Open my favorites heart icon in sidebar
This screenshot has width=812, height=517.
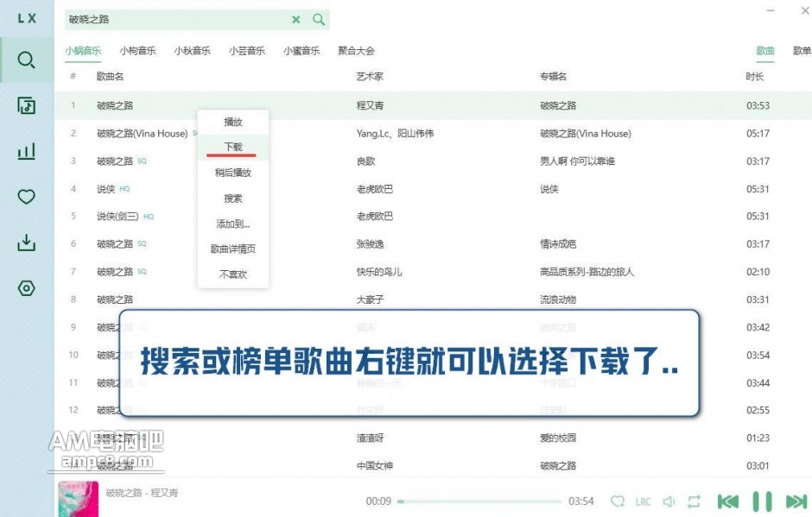27,197
